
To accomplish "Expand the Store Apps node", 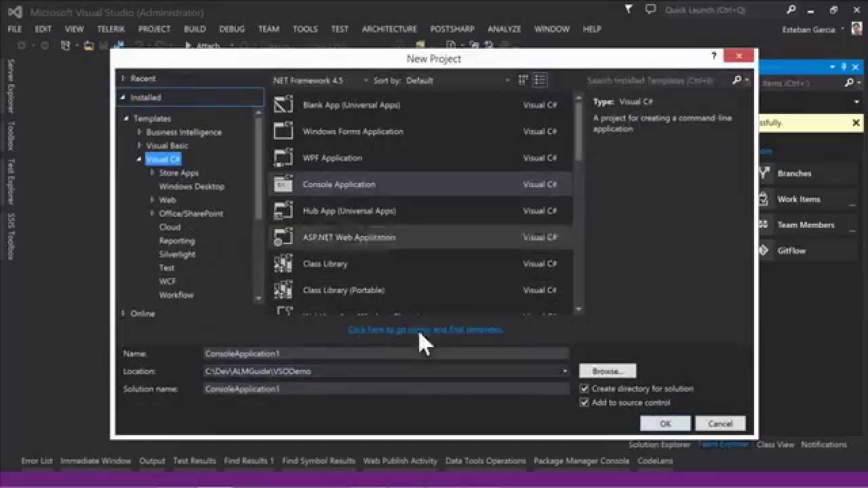I will 153,173.
